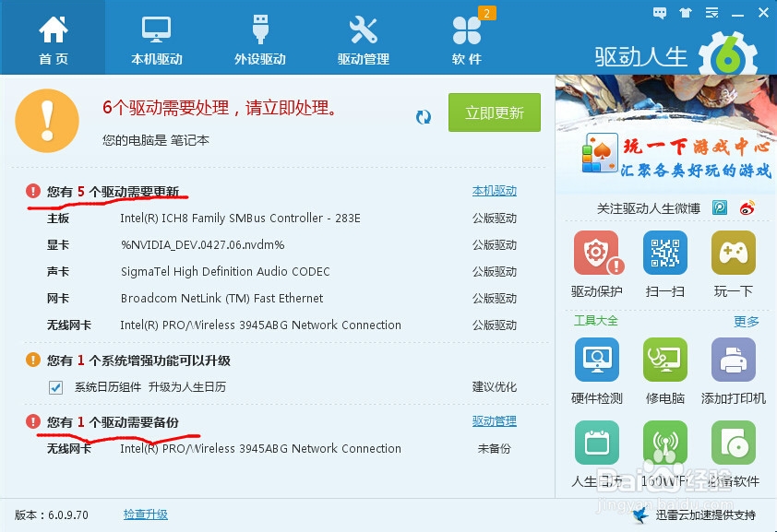Image resolution: width=777 pixels, height=532 pixels.
Task: Click 关注驱动人生微博 text
Action: click(x=648, y=208)
